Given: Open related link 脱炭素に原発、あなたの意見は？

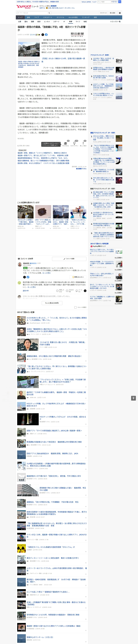Looking at the screenshot, I should 43,163.
